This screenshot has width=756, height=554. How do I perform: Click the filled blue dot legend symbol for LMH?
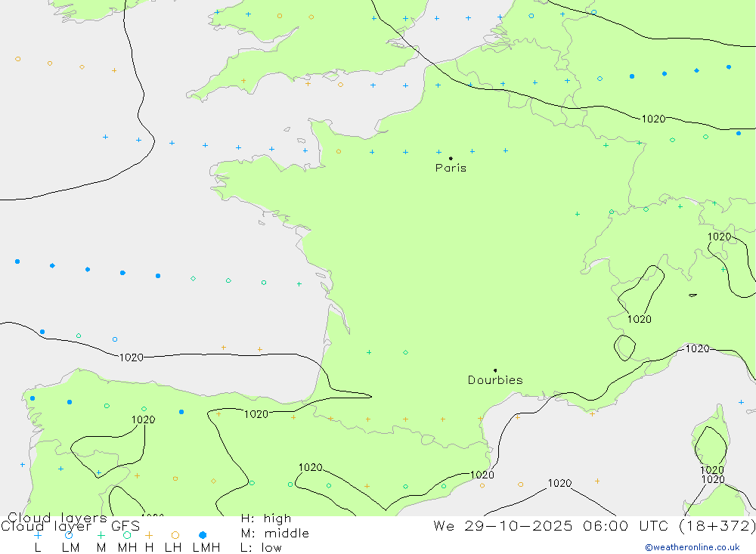[203, 535]
